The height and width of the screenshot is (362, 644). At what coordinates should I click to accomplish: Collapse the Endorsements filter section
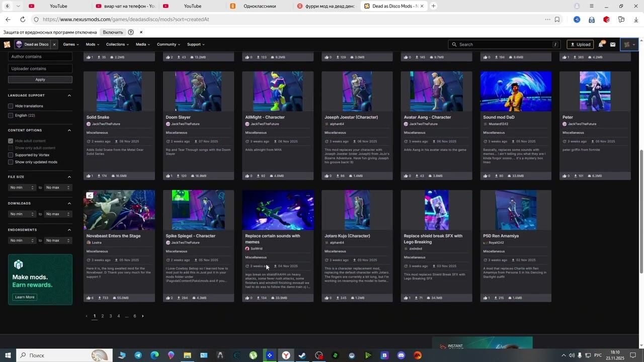click(x=69, y=230)
